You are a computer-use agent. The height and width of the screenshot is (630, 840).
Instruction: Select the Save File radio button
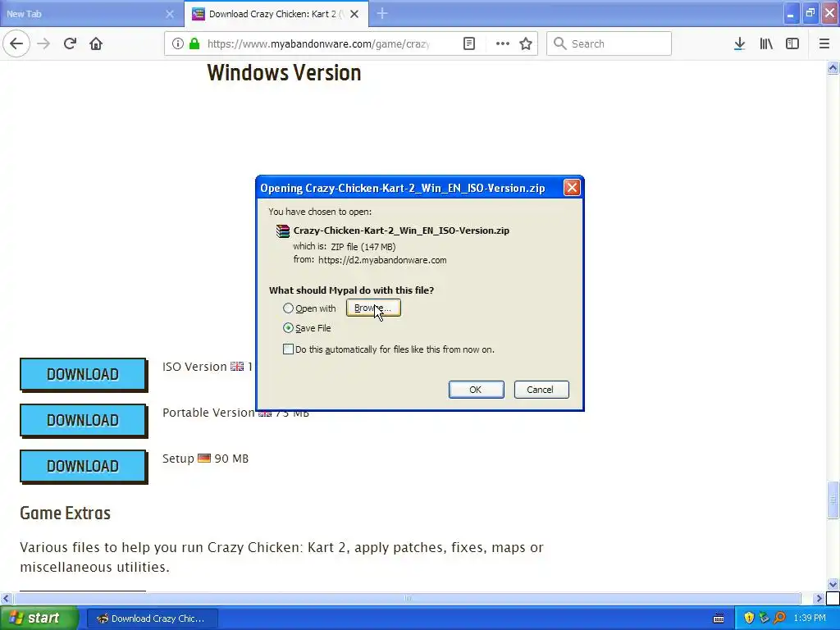(288, 328)
